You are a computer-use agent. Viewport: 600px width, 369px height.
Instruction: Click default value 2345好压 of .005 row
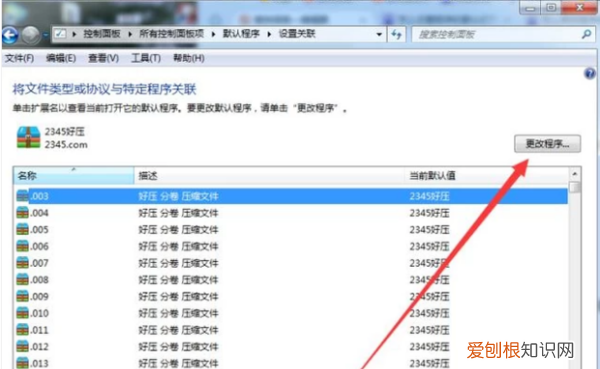click(429, 230)
